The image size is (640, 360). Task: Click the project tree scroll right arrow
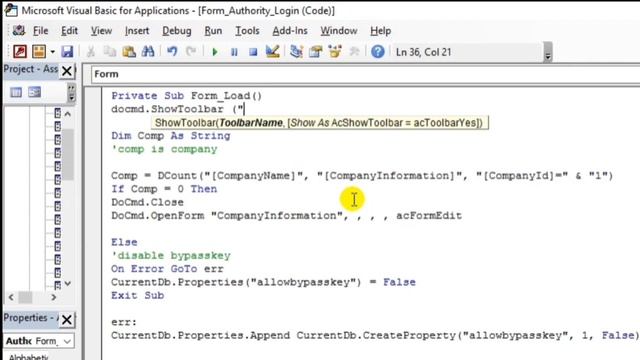pyautogui.click(x=53, y=297)
